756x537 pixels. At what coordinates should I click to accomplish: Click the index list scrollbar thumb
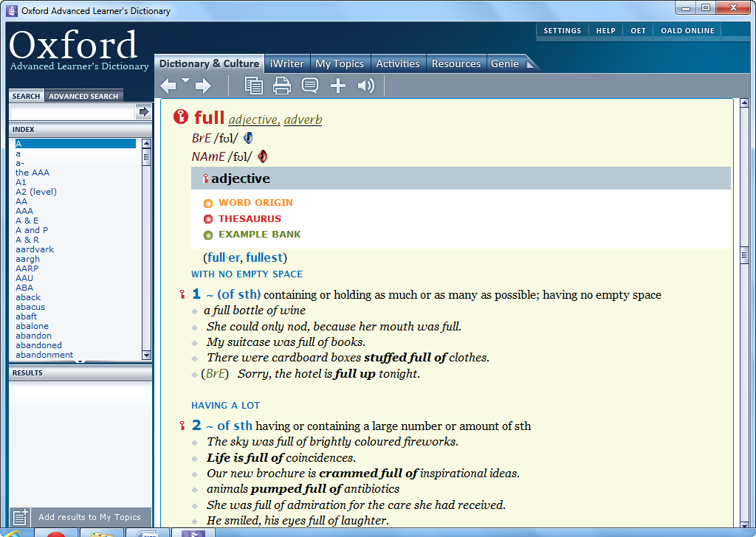coord(147,157)
